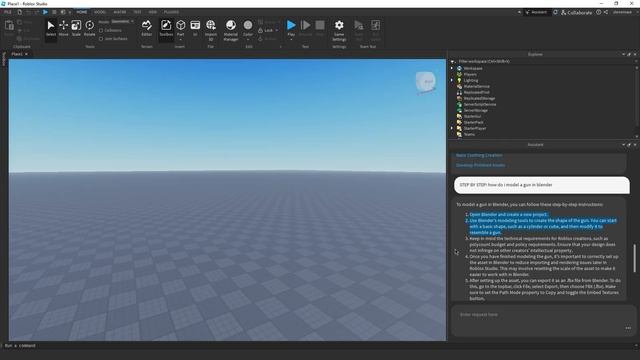Expand the Workspace node
This screenshot has width=640, height=360.
(x=452, y=68)
